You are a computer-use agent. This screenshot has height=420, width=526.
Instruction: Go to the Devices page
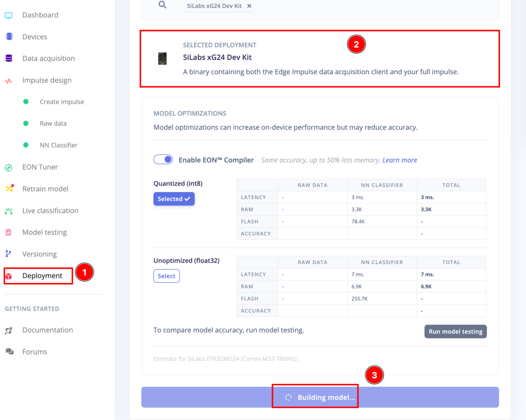(x=34, y=37)
